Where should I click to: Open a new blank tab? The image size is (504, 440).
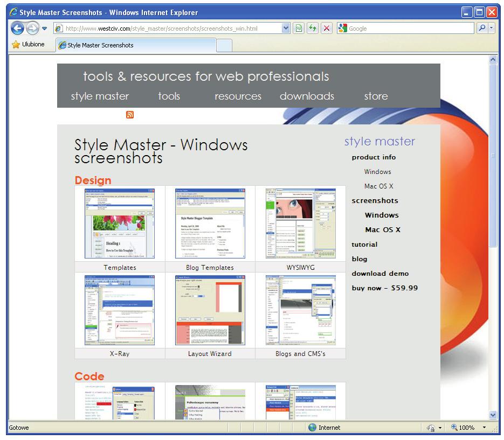click(x=224, y=46)
